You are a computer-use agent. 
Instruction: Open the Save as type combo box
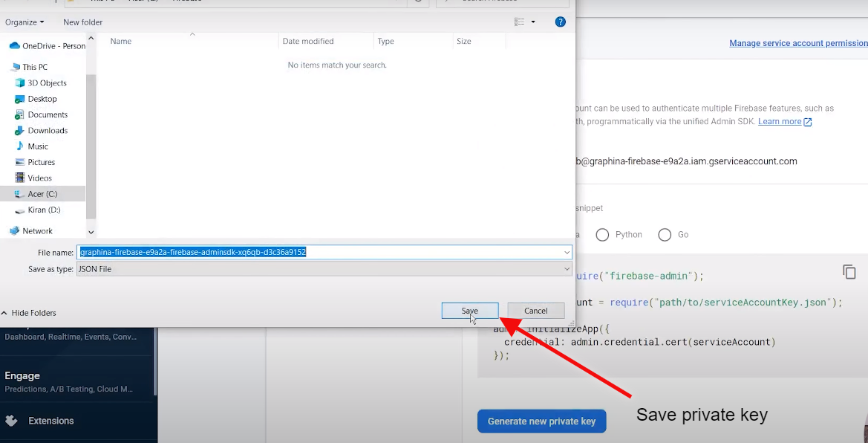click(x=324, y=269)
